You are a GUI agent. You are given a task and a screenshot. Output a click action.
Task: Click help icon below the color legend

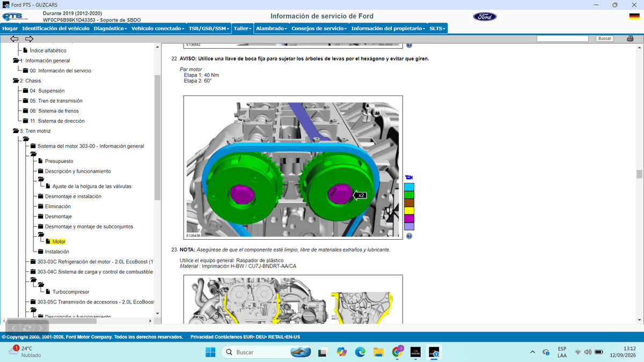pos(409,235)
